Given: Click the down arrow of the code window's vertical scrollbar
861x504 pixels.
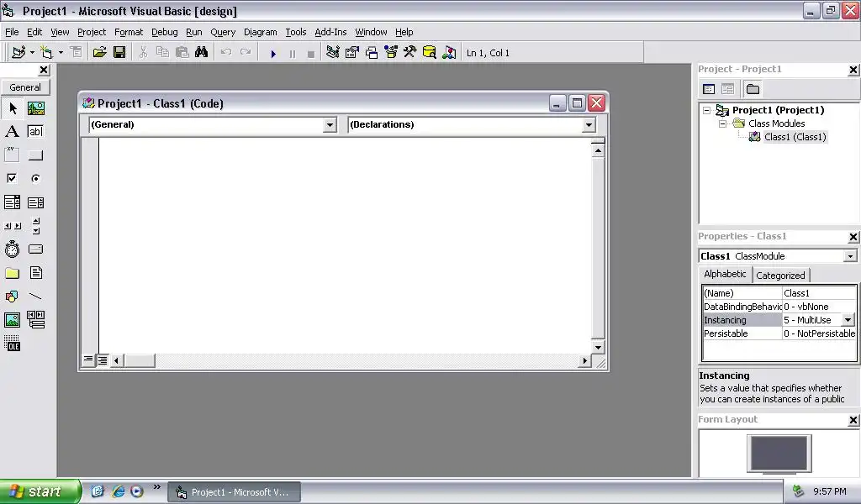Looking at the screenshot, I should coord(598,347).
